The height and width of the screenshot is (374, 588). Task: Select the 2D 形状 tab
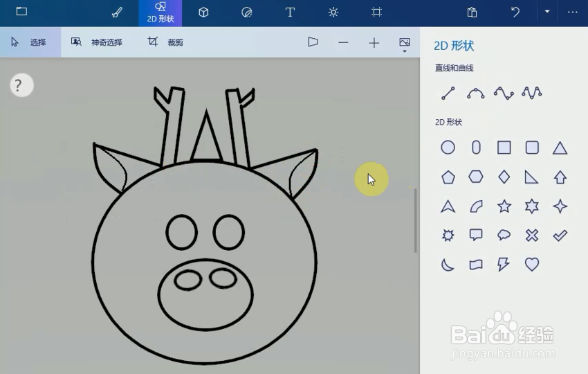(160, 12)
